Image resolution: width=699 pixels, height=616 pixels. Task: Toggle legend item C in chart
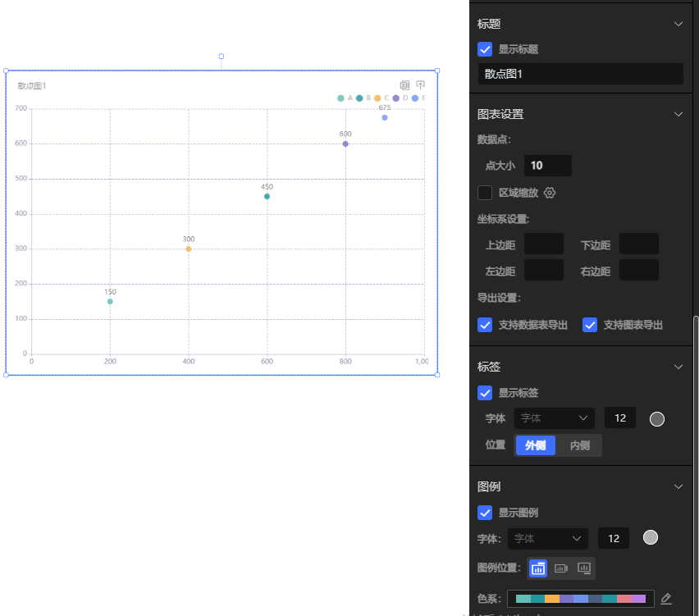click(x=381, y=98)
